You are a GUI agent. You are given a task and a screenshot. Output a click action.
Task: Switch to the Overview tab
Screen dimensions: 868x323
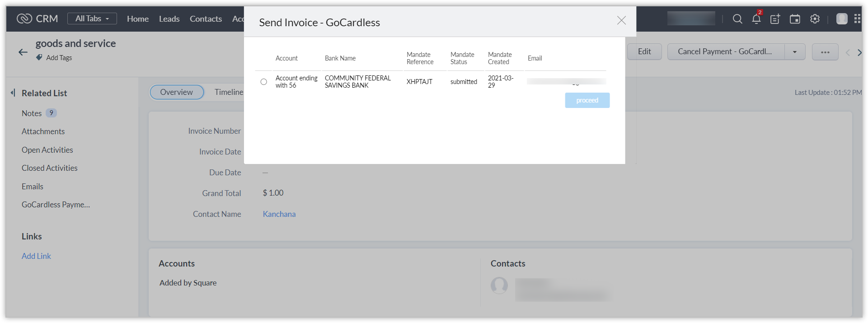point(176,92)
